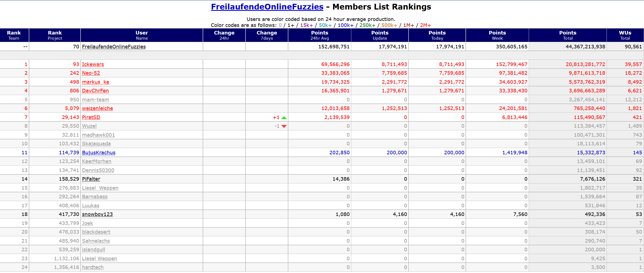644x273 pixels.
Task: Click the Points Today column header
Action: [437, 35]
